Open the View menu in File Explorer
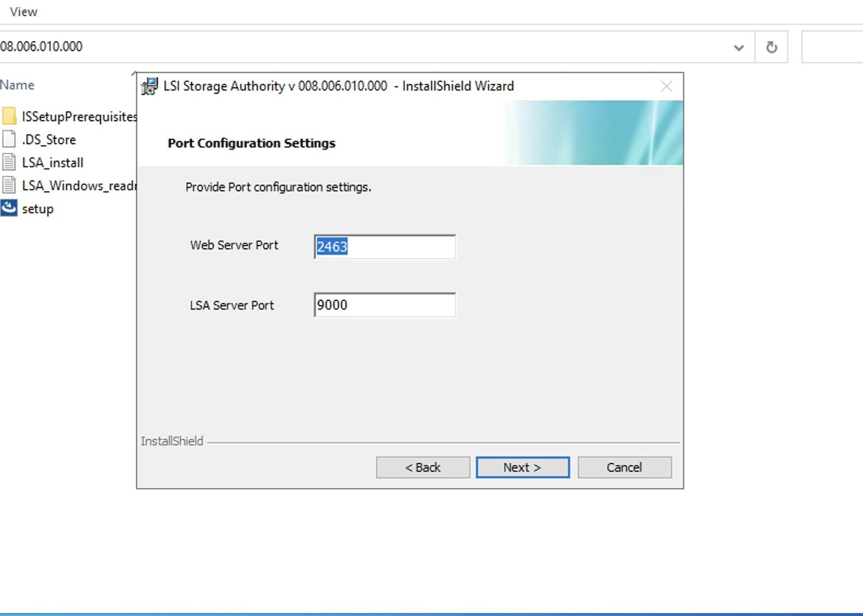This screenshot has width=863, height=616. [24, 12]
